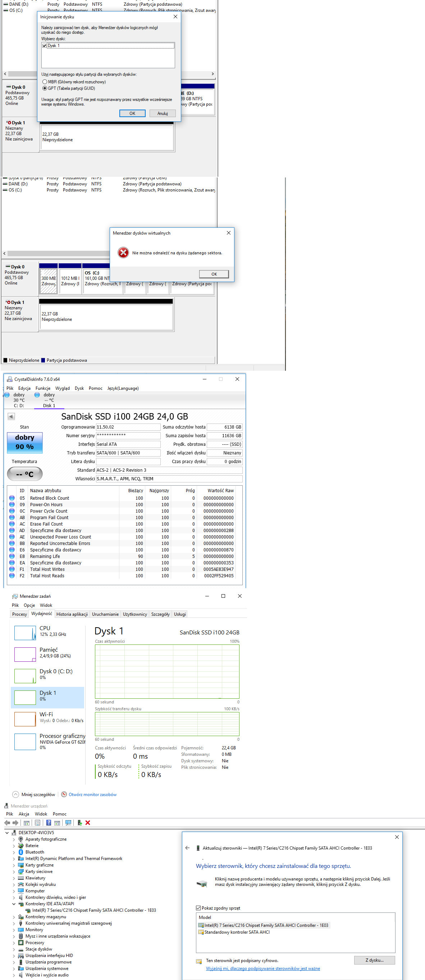Click the Procesory chip icon in device tree

tap(21, 942)
